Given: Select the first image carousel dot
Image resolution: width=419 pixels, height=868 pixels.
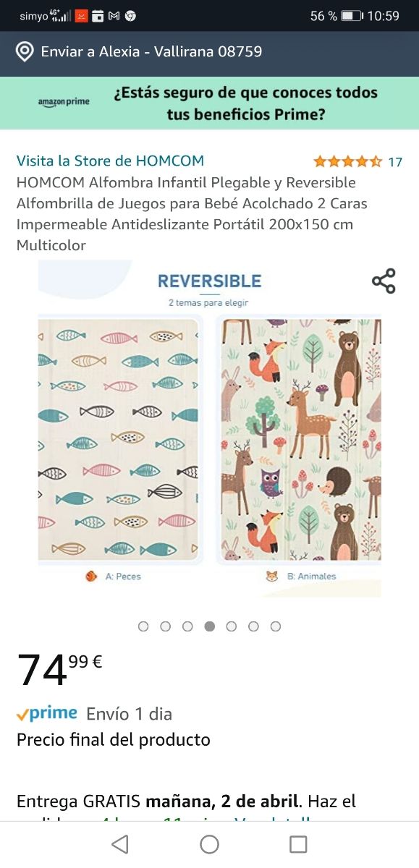Looking at the screenshot, I should click(x=143, y=626).
